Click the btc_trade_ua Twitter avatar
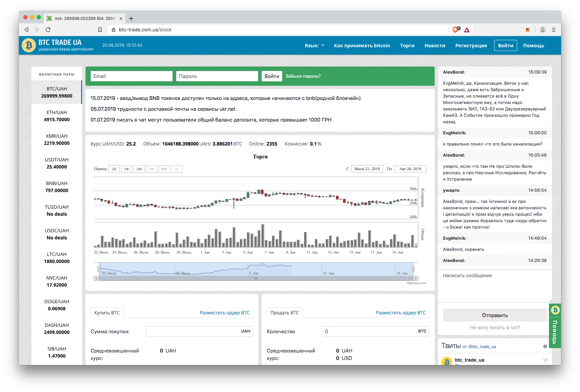The width and height of the screenshot is (580, 392). tap(447, 361)
